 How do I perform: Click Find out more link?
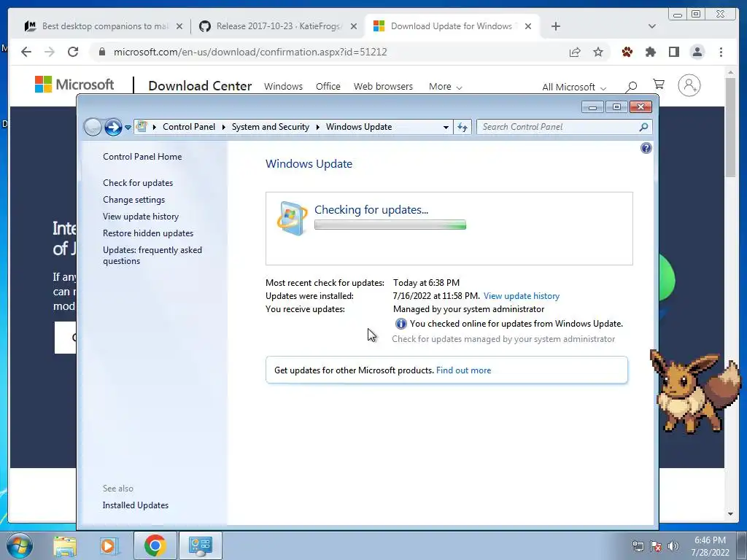(x=463, y=370)
